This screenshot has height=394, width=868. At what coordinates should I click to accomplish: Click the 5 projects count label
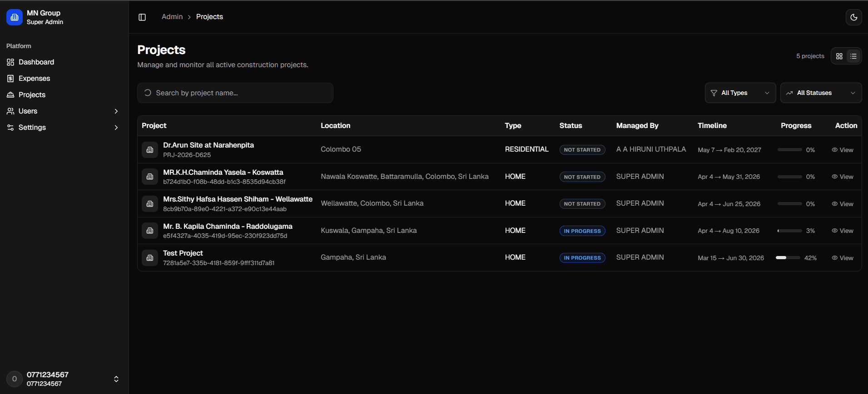coord(810,56)
